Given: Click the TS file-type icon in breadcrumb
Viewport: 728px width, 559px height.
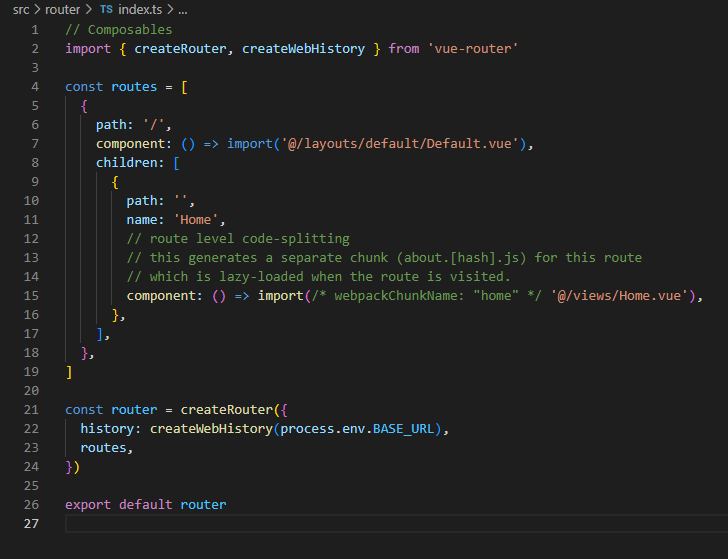Looking at the screenshot, I should [106, 9].
